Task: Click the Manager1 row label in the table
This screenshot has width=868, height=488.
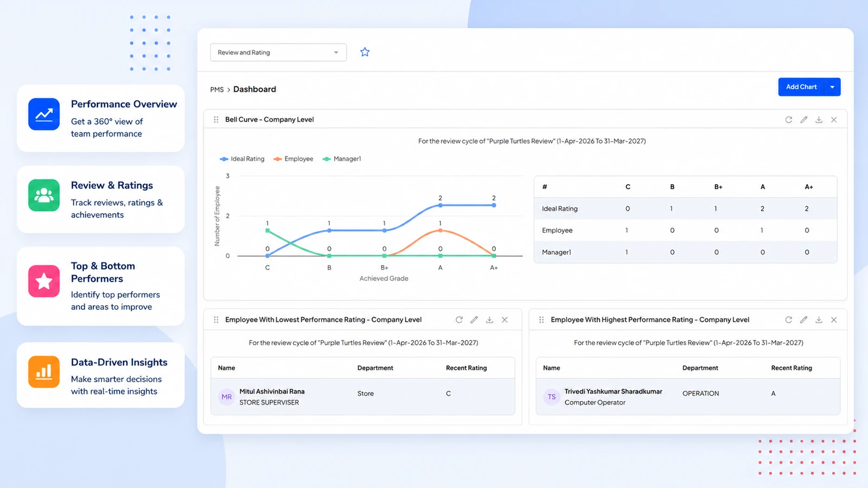Action: (557, 252)
